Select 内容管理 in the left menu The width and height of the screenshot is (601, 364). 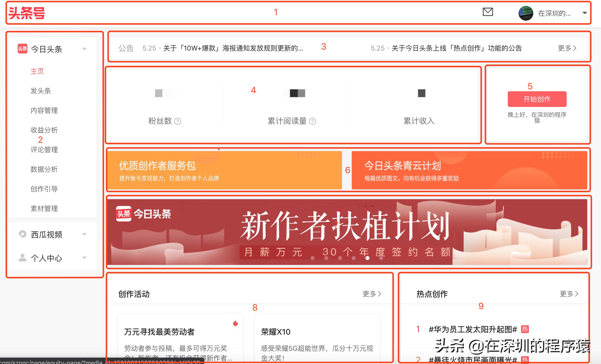[x=44, y=110]
